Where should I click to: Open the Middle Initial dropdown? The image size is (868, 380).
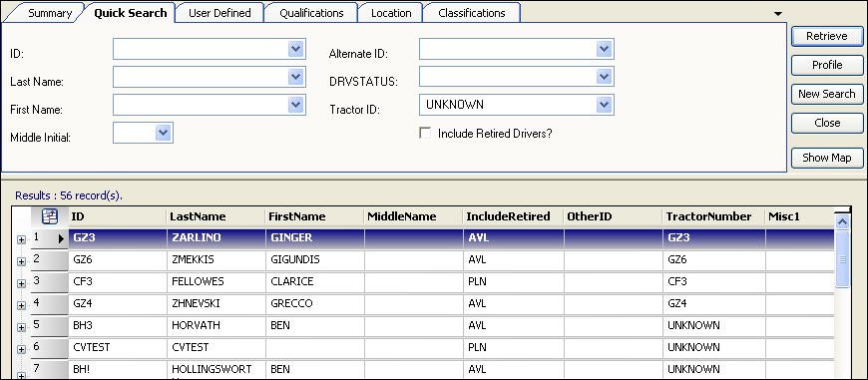tap(163, 133)
